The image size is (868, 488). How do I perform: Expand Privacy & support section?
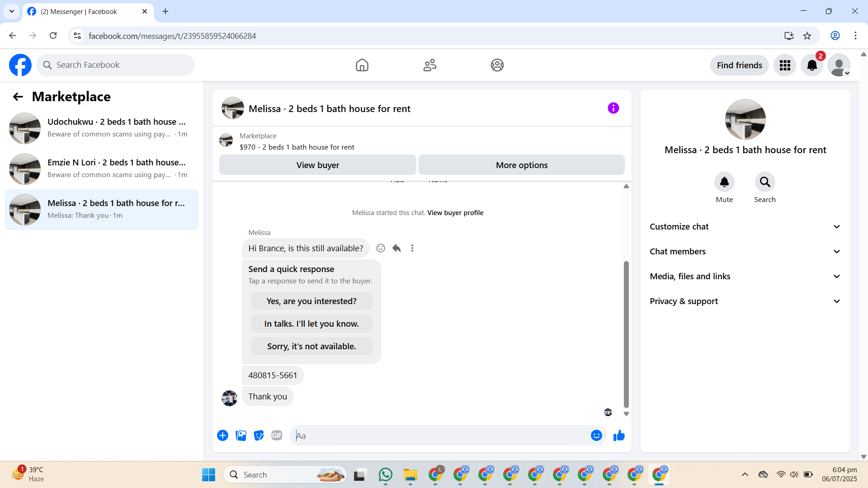745,301
